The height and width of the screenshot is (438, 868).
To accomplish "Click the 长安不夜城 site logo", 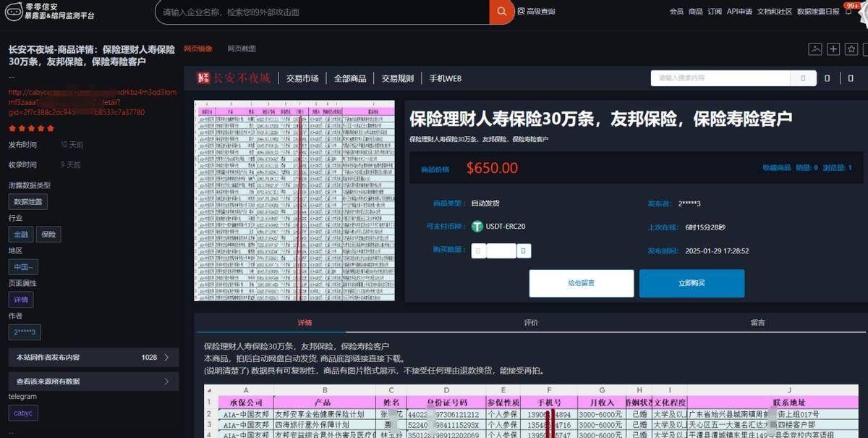I will coord(234,78).
